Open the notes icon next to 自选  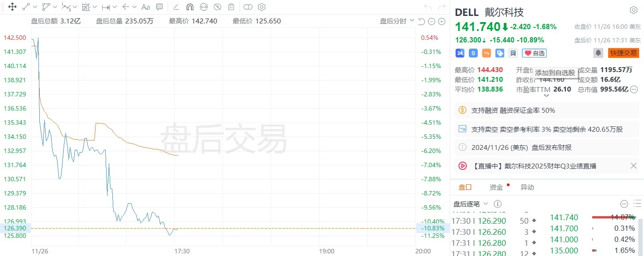[x=513, y=53]
